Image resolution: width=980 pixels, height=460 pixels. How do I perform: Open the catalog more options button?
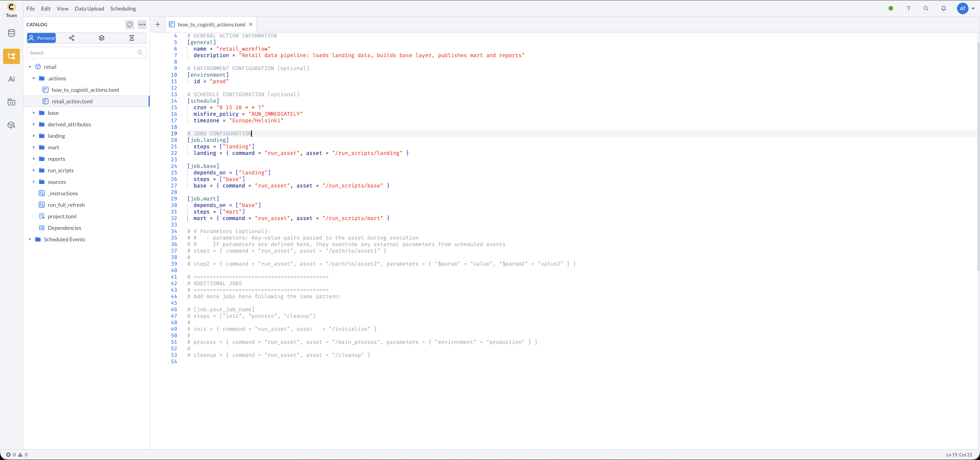142,24
